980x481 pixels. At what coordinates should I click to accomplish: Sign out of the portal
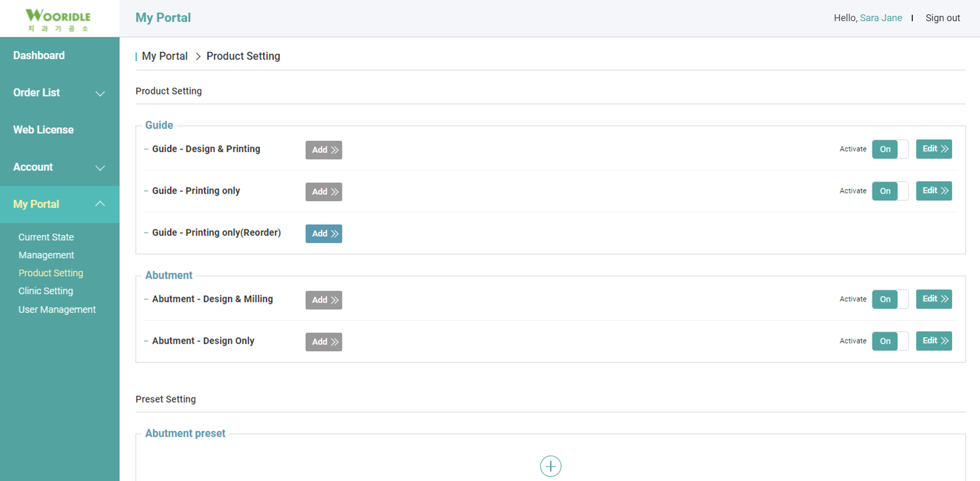[x=942, y=18]
